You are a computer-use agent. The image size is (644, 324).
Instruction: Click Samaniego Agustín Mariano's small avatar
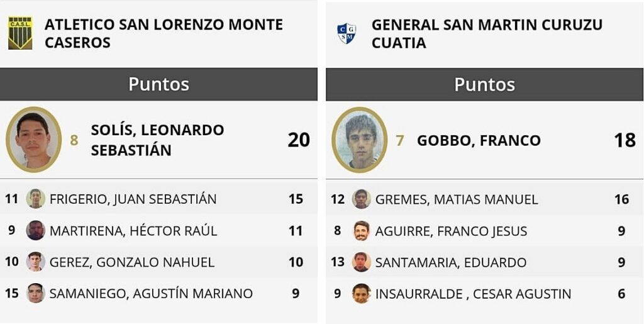tap(36, 293)
